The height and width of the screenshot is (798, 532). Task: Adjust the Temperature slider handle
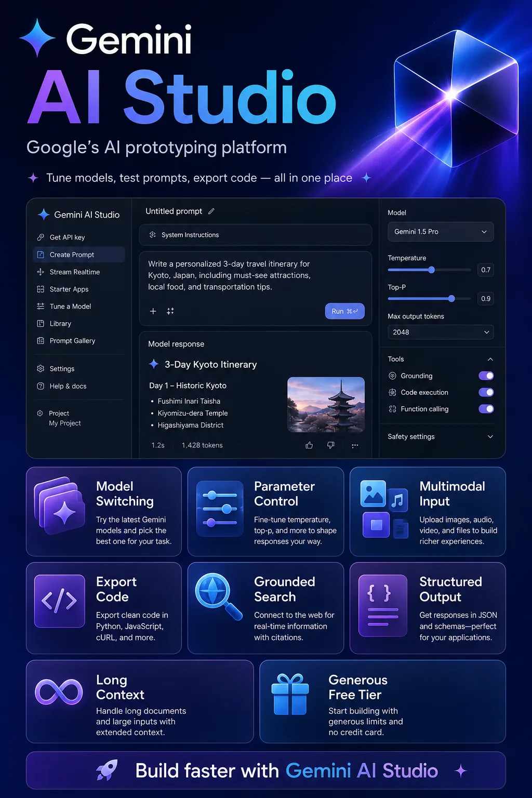pos(431,270)
